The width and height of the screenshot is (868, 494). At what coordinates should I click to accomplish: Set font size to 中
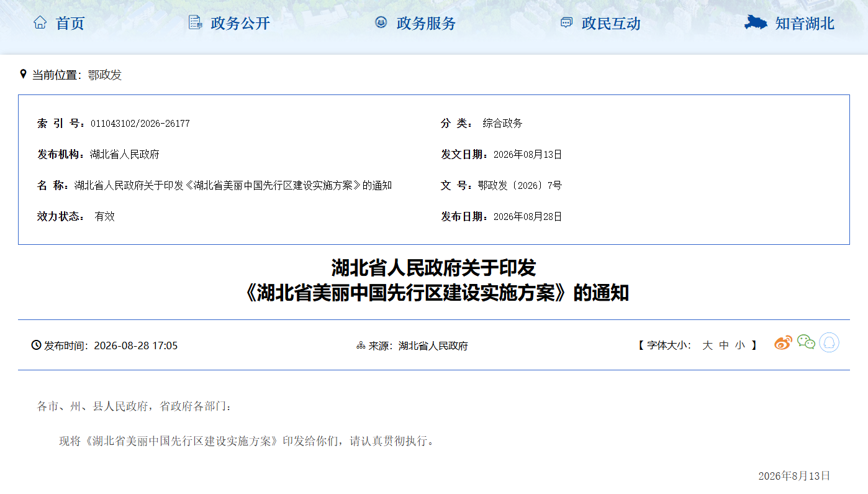tap(724, 345)
